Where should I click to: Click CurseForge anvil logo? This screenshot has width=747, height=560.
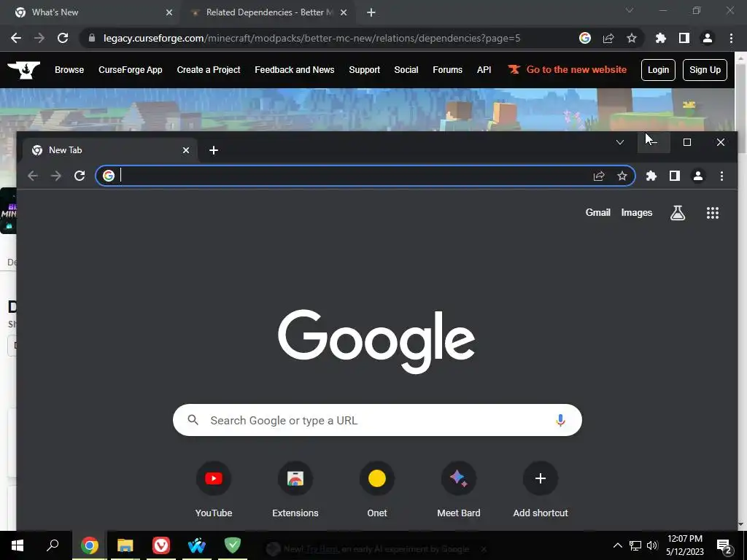point(24,70)
